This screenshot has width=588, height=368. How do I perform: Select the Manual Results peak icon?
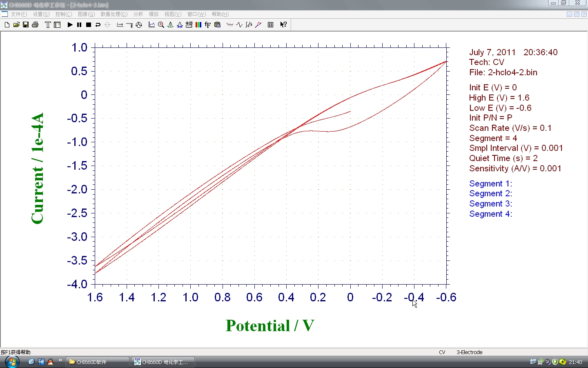(170, 25)
